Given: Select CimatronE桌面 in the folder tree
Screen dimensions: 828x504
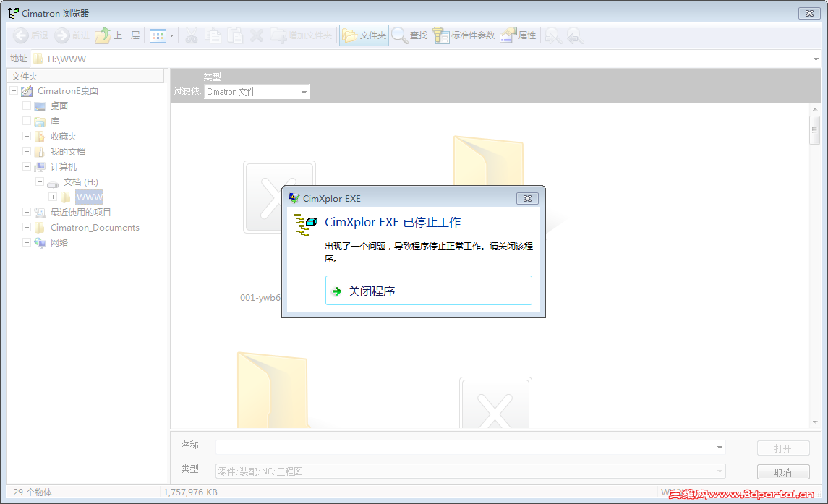Looking at the screenshot, I should click(67, 91).
